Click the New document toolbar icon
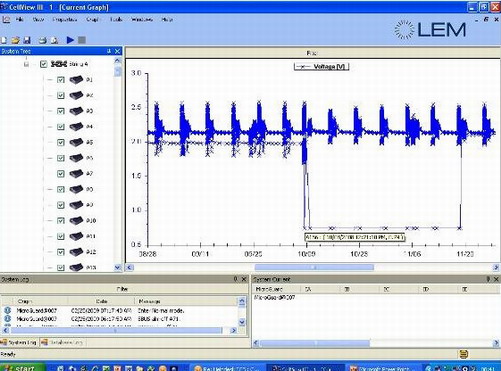This screenshot has height=371, width=501. click(3, 40)
